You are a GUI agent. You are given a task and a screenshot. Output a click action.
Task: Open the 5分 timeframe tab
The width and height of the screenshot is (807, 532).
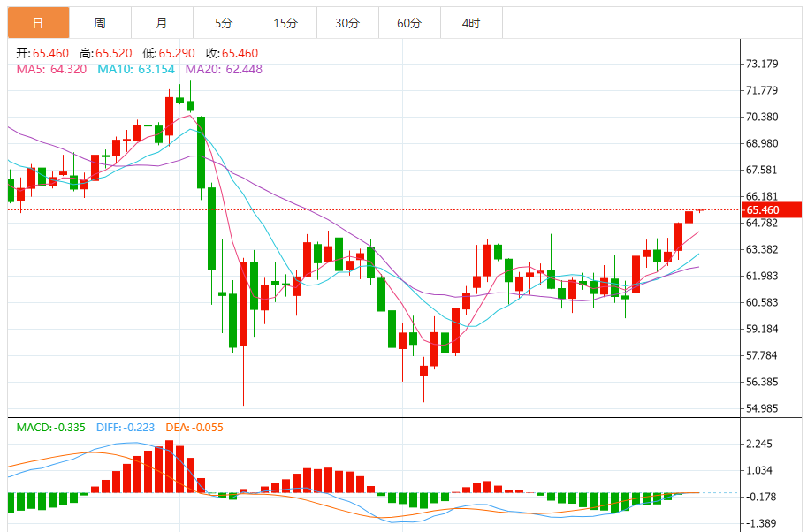[x=224, y=23]
